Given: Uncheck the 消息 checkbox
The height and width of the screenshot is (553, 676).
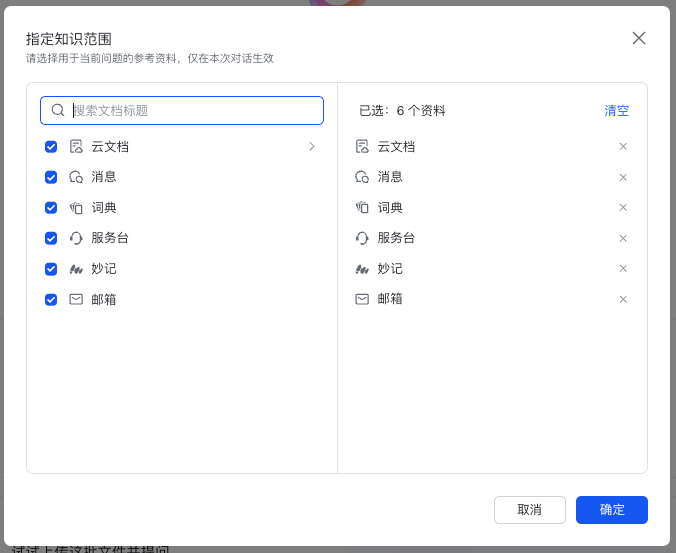Looking at the screenshot, I should [51, 177].
